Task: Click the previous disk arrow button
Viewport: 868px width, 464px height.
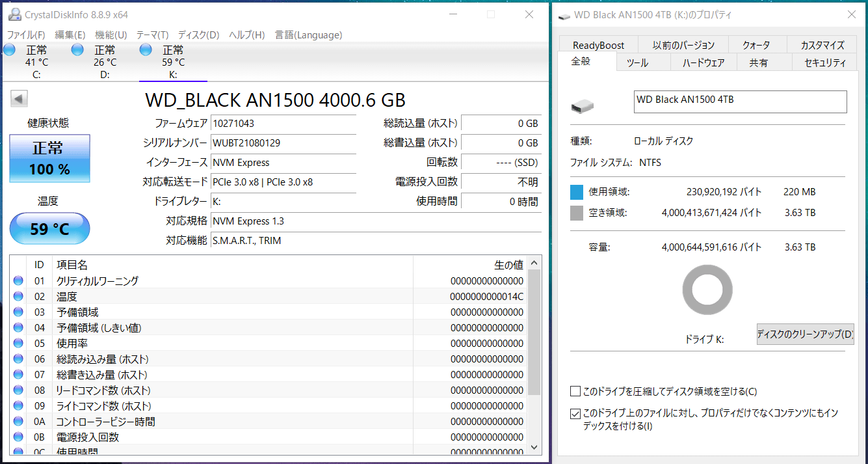Action: (x=19, y=99)
